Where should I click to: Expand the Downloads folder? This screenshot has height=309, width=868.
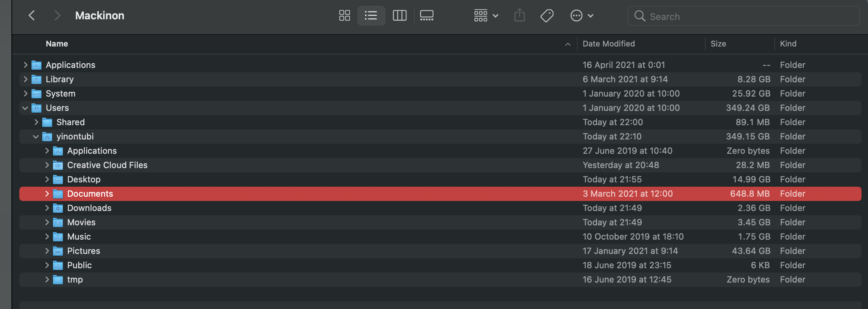tap(47, 208)
